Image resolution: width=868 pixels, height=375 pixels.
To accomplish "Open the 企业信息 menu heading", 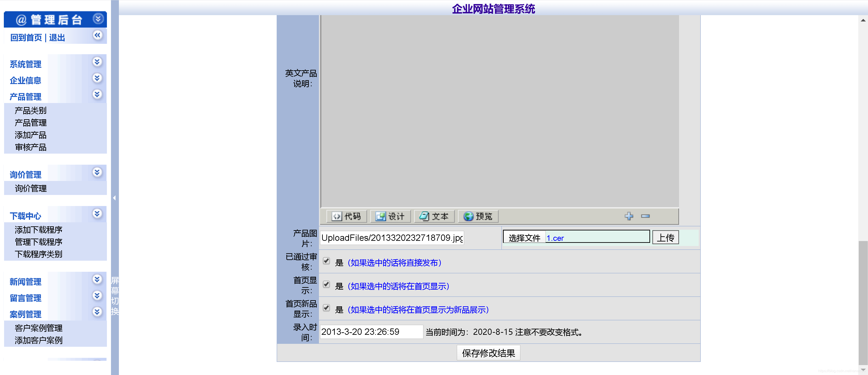I will click(x=26, y=80).
